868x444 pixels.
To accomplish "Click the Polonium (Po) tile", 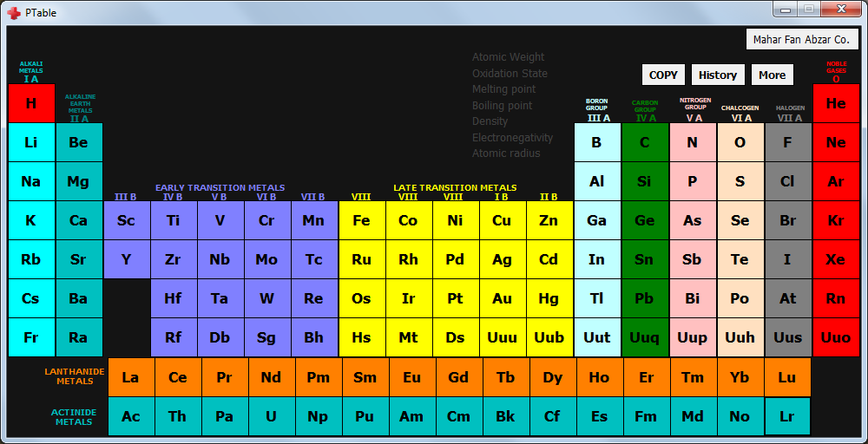I will [x=740, y=298].
